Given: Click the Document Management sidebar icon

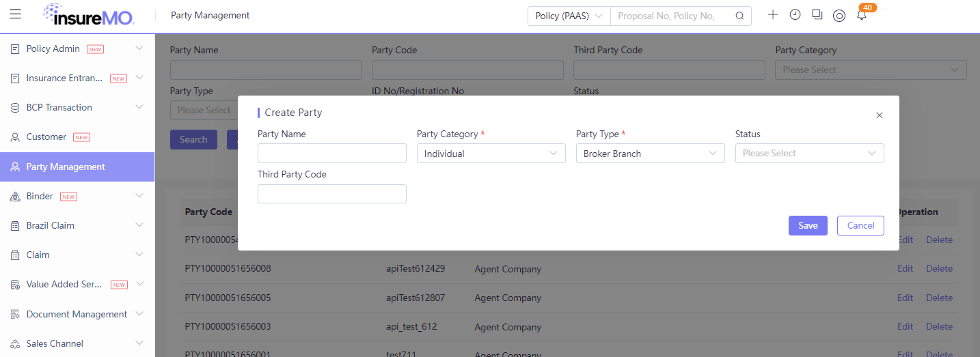Looking at the screenshot, I should tap(15, 315).
